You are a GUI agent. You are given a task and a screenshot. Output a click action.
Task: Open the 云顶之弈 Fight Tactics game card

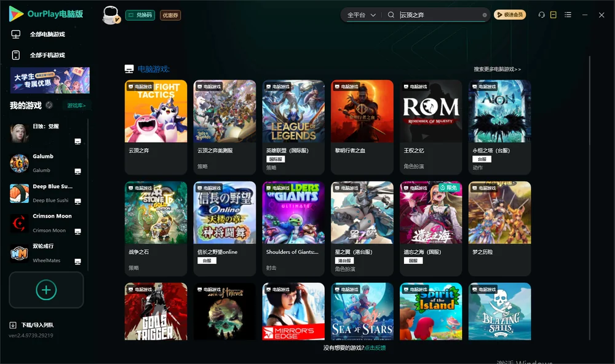pyautogui.click(x=156, y=127)
